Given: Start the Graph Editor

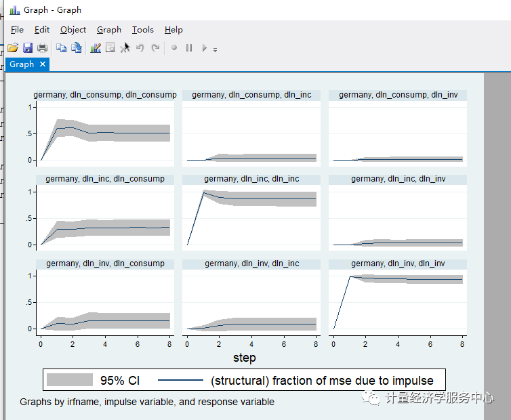Looking at the screenshot, I should 96,48.
